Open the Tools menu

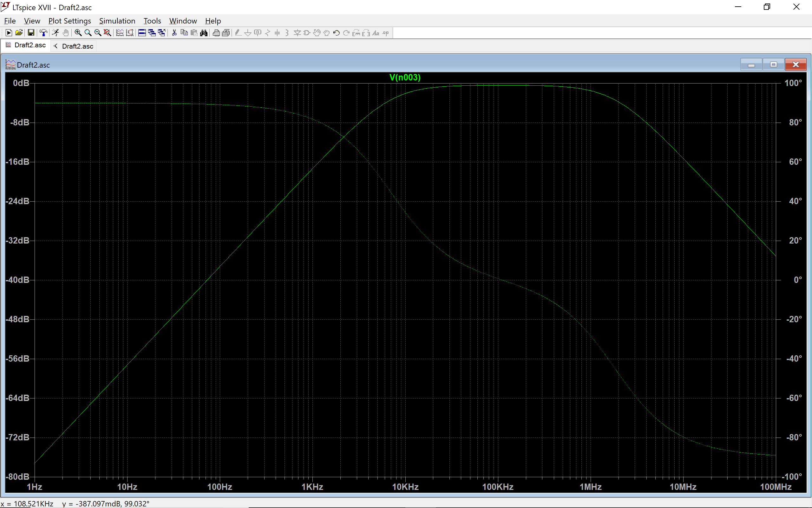coord(152,21)
